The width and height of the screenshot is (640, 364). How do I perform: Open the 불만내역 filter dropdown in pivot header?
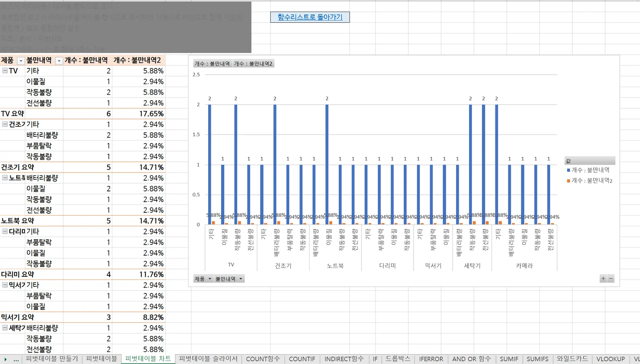(58, 61)
